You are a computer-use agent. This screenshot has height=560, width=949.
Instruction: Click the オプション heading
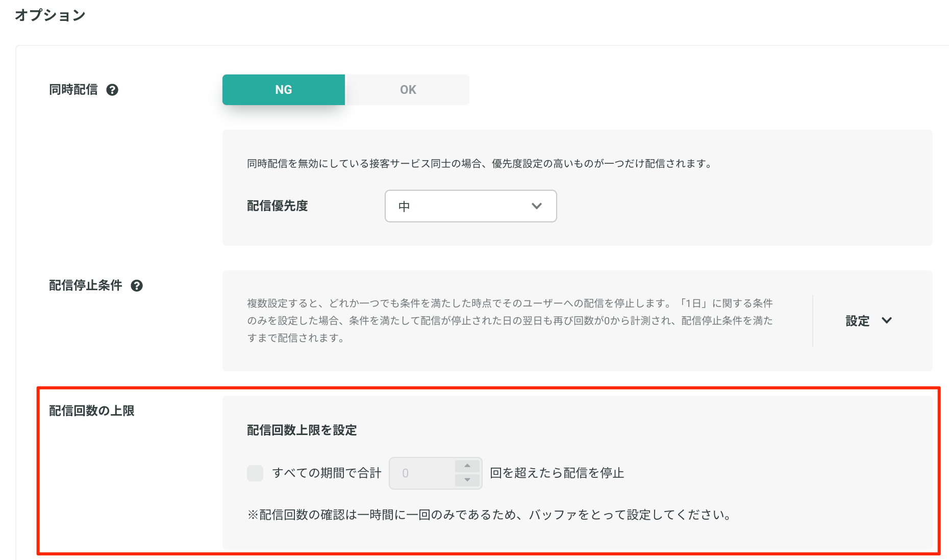click(50, 15)
